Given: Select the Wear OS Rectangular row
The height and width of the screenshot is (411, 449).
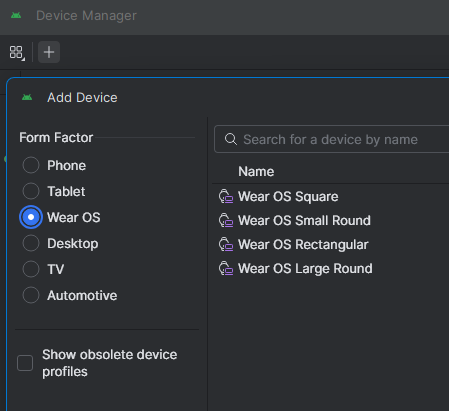Looking at the screenshot, I should [x=331, y=244].
